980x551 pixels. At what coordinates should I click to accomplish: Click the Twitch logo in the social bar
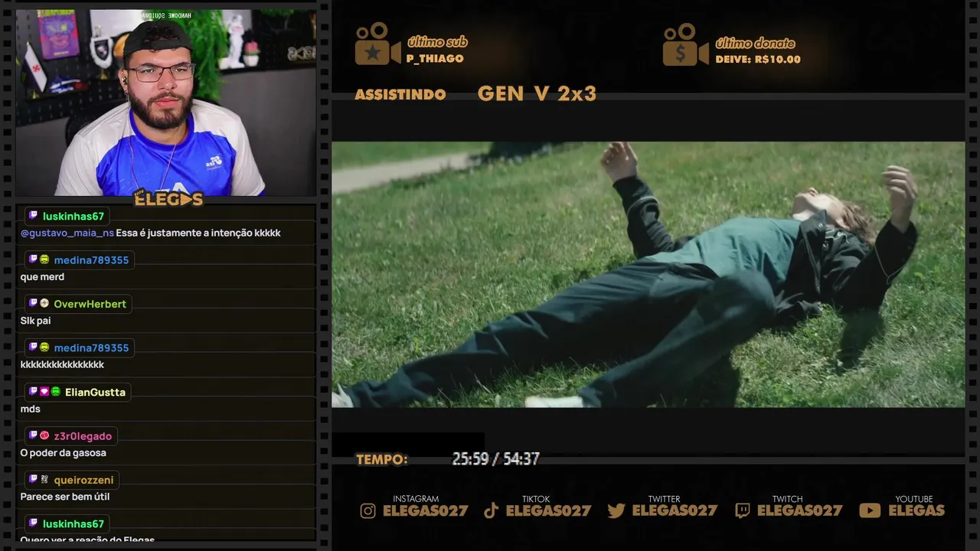742,510
